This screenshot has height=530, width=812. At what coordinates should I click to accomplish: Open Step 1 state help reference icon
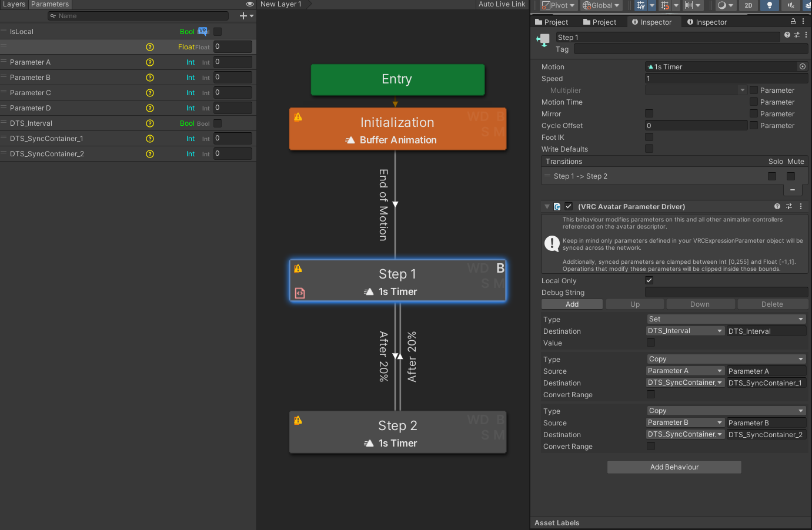787,35
